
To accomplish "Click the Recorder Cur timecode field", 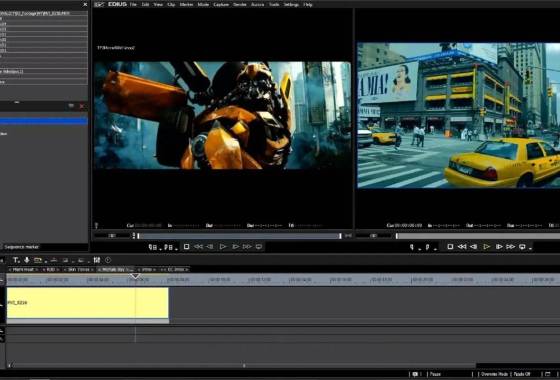I will 405,226.
